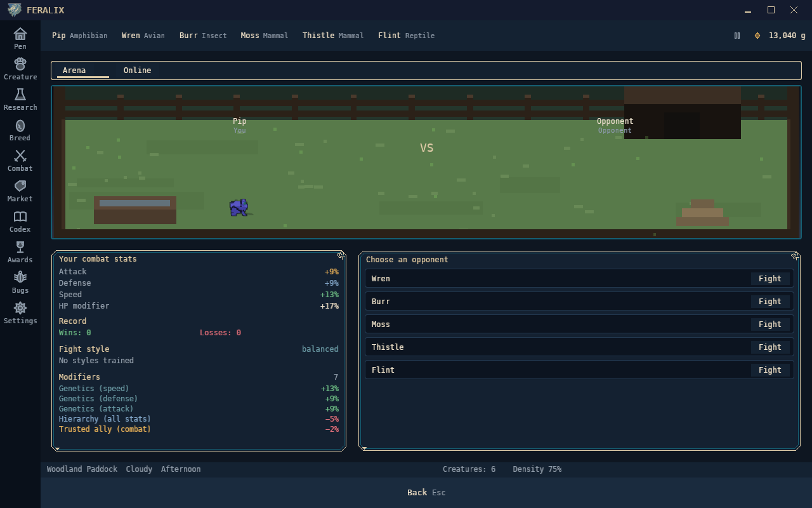The height and width of the screenshot is (508, 812).
Task: Choose Moss Mammal from the roster bar
Action: click(265, 36)
